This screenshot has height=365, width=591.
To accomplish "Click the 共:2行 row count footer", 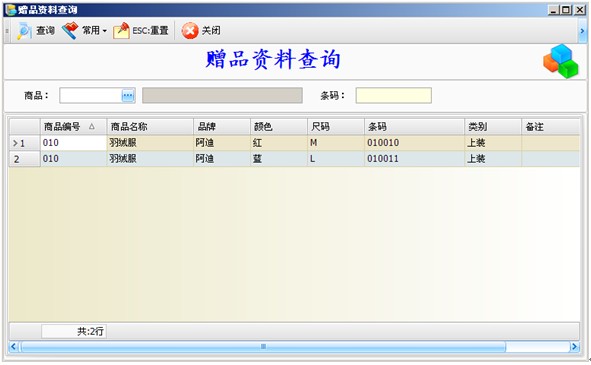I will 74,331.
